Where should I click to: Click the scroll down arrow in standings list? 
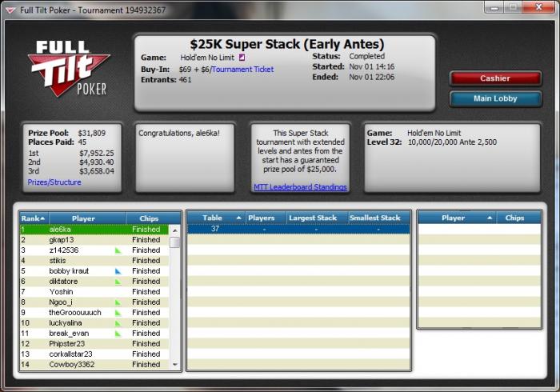coord(175,365)
